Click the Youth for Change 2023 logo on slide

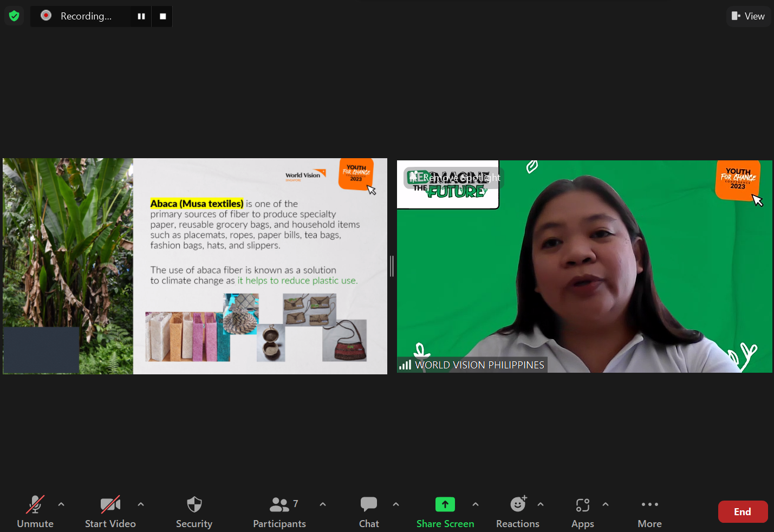pyautogui.click(x=356, y=174)
